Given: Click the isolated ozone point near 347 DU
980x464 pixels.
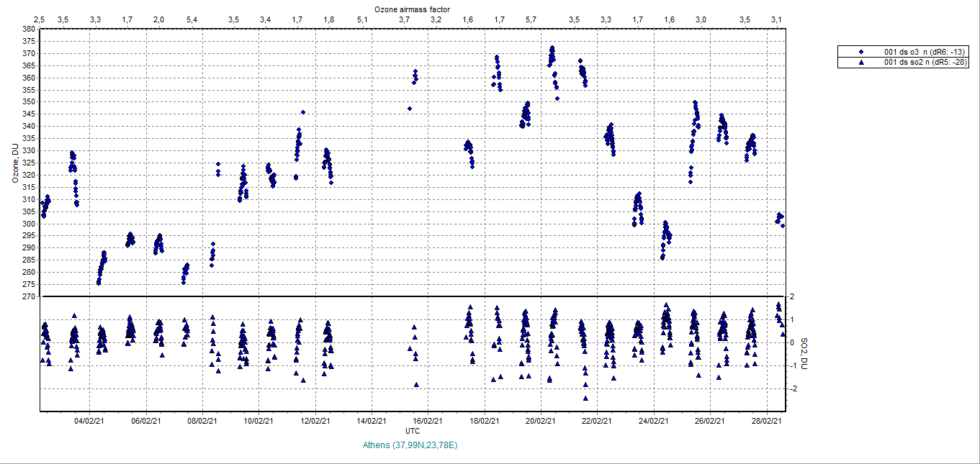Looking at the screenshot, I should pyautogui.click(x=410, y=109).
